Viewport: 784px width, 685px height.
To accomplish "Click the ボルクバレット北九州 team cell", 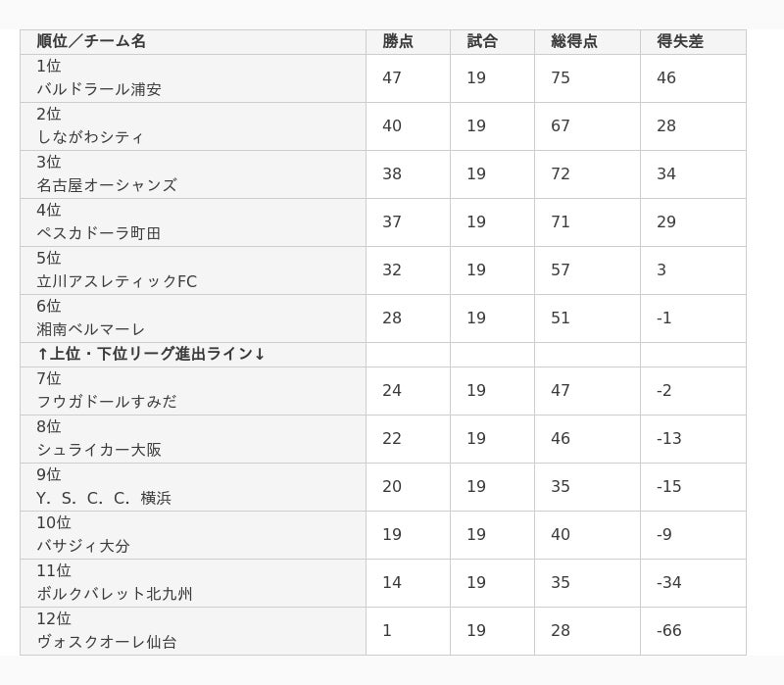I will [193, 583].
